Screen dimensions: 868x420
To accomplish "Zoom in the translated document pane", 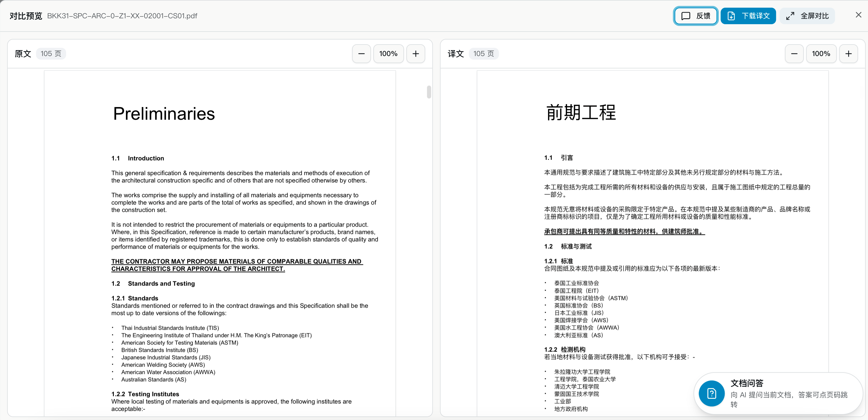I will (848, 54).
